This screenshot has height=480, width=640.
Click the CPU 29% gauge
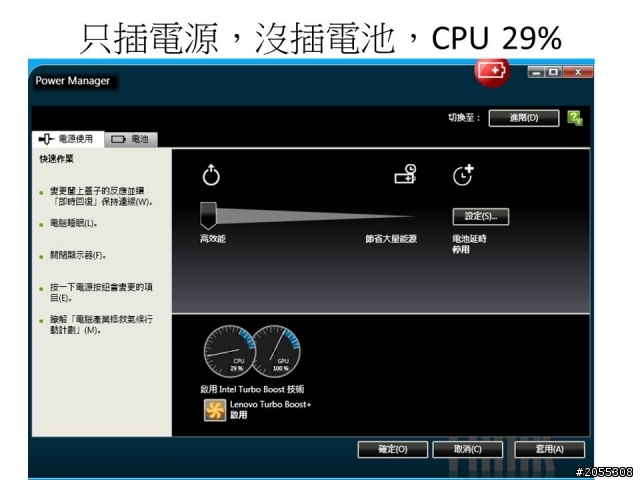coord(229,351)
